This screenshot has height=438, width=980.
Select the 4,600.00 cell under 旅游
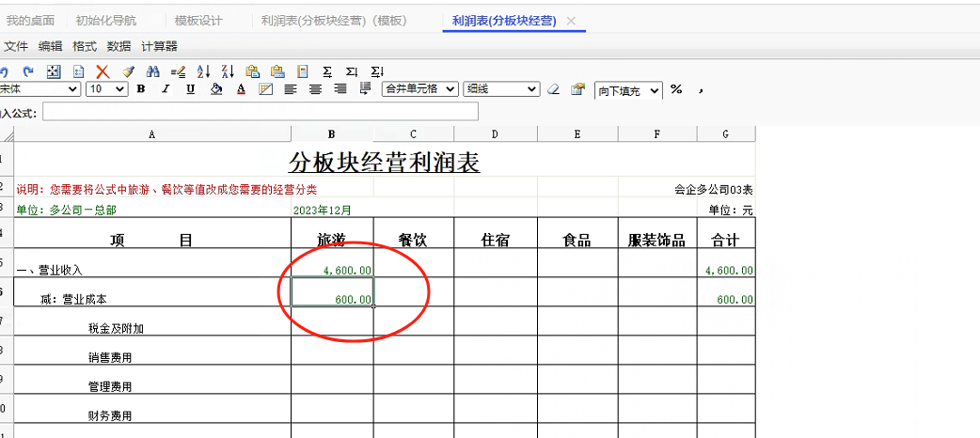tap(332, 263)
